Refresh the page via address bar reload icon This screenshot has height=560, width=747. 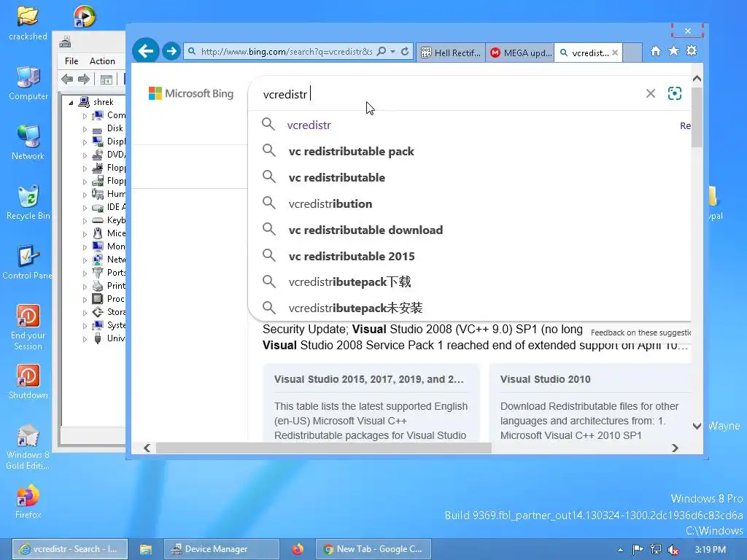pyautogui.click(x=405, y=52)
